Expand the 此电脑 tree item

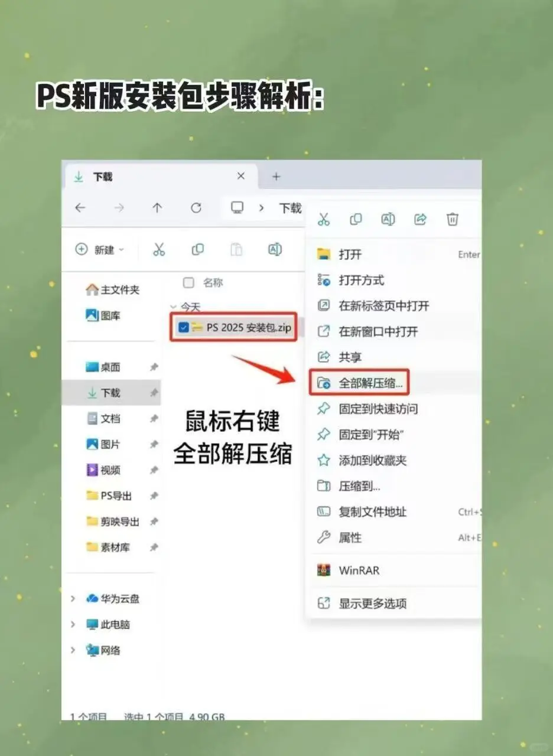73,624
